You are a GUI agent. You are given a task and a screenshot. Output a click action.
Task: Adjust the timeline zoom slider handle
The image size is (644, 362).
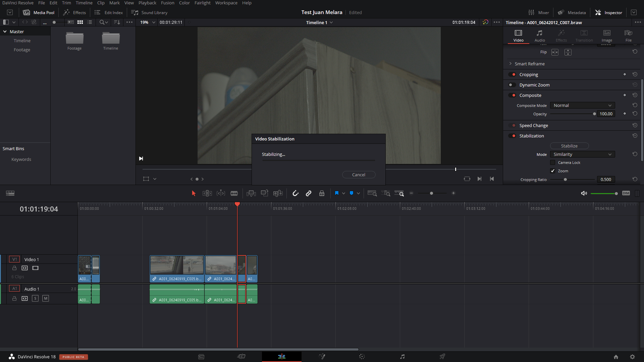pos(431,193)
